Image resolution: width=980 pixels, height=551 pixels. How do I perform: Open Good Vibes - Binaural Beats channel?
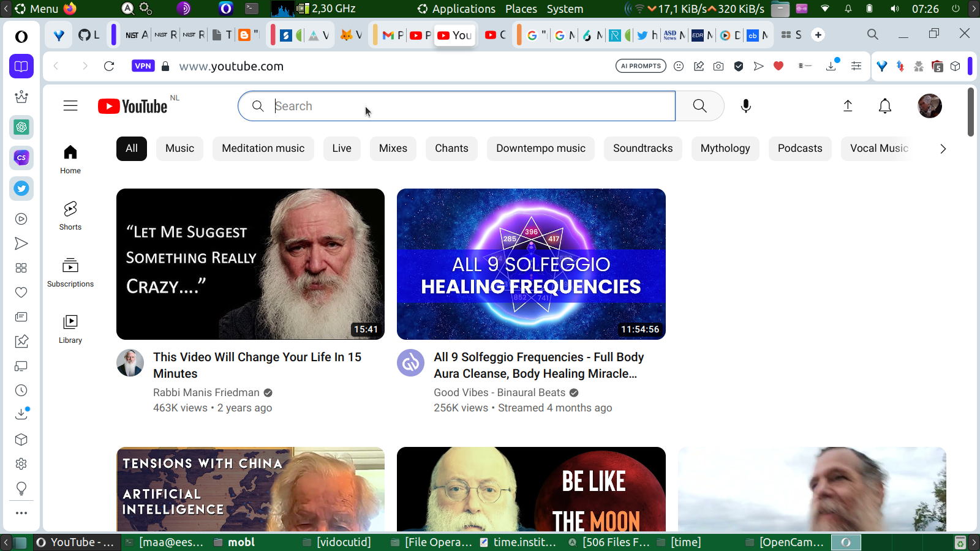(x=500, y=392)
